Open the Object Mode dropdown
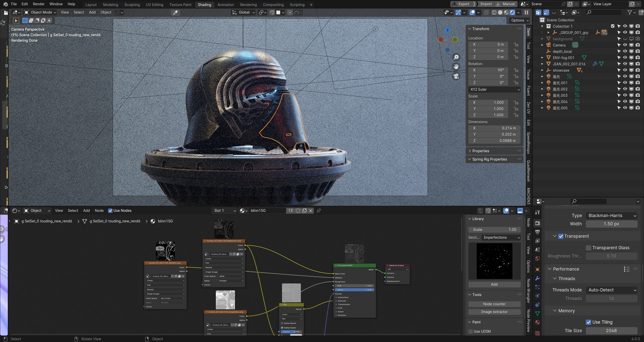The image size is (644, 342). (x=40, y=12)
